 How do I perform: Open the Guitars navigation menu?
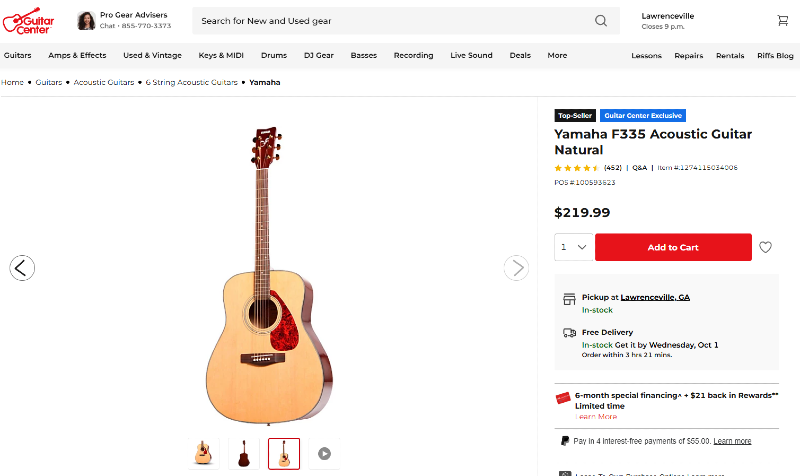tap(17, 56)
